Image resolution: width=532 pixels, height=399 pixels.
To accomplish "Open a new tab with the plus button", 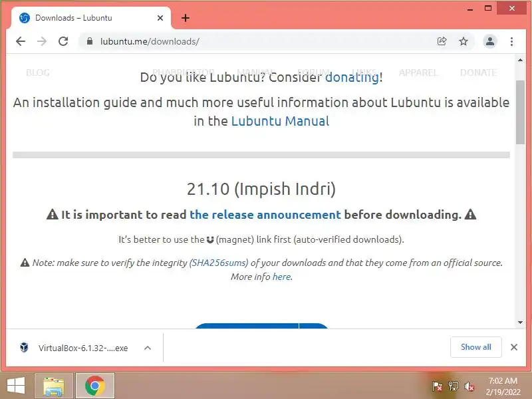I will [x=186, y=18].
